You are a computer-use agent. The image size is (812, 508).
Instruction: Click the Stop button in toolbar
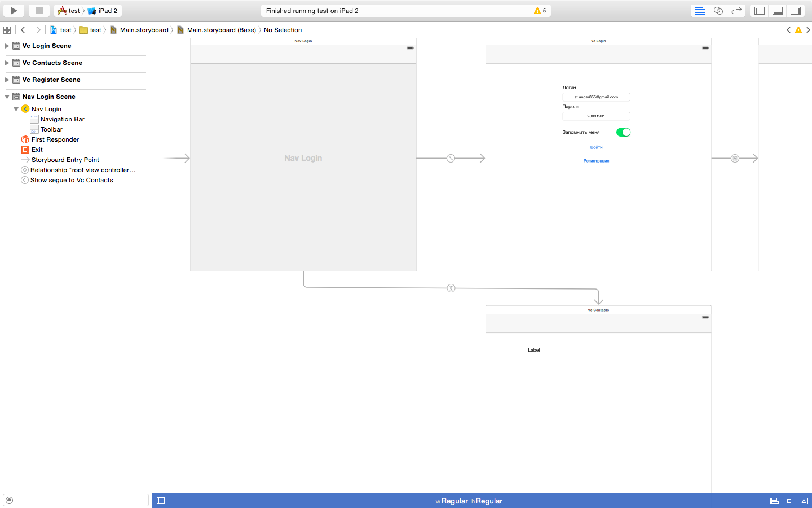tap(39, 11)
